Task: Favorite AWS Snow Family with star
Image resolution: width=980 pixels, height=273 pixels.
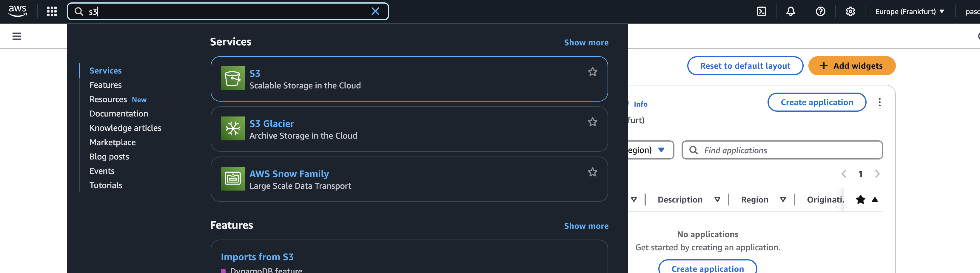Action: tap(592, 172)
